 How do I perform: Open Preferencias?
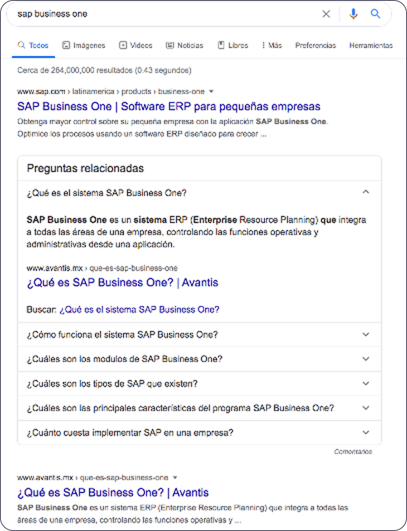pyautogui.click(x=315, y=45)
